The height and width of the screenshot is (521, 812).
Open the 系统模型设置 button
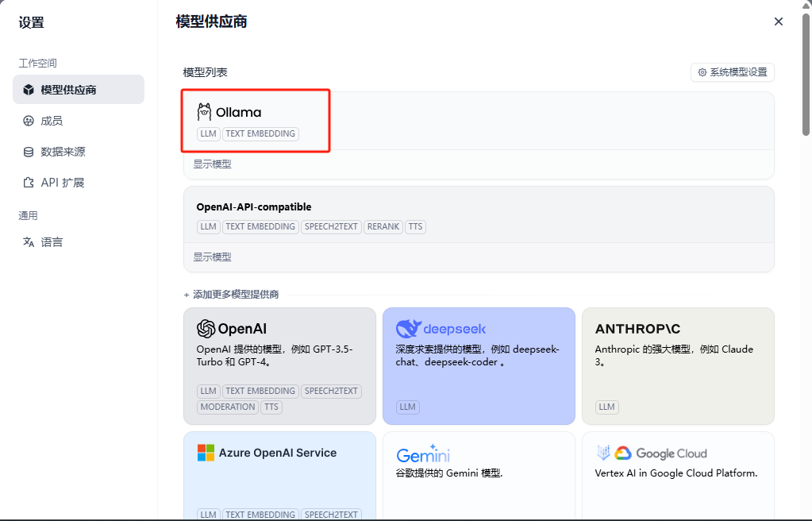pos(732,72)
